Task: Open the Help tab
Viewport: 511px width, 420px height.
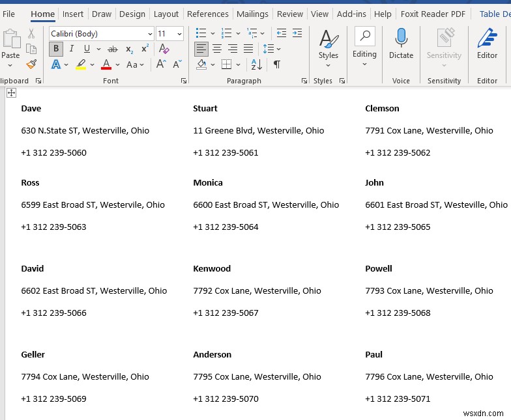Action: click(x=383, y=14)
